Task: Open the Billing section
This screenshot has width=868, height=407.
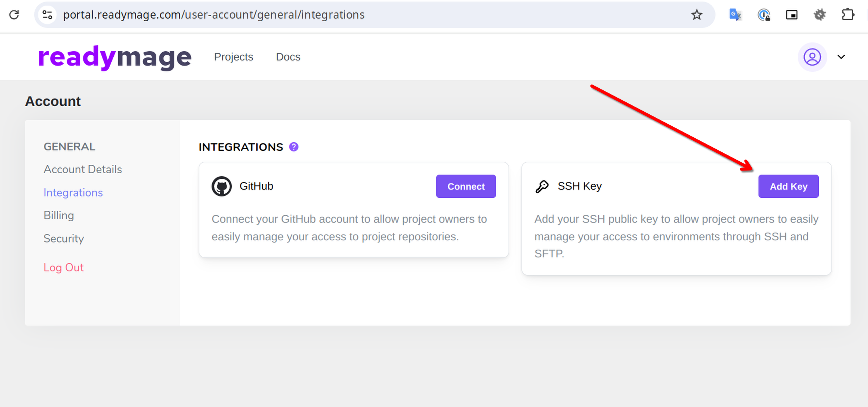Action: coord(59,216)
